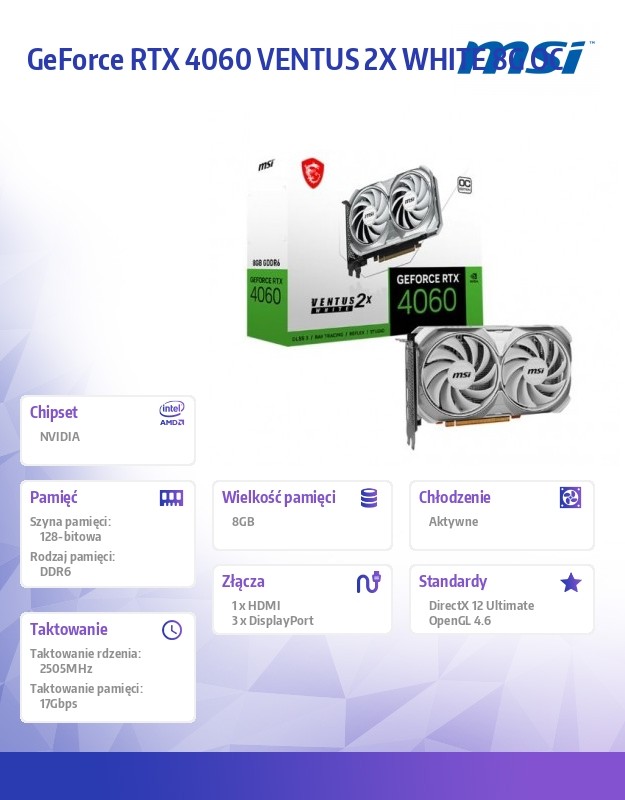This screenshot has height=800, width=625.
Task: Click the Taktowanie heading
Action: [68, 629]
